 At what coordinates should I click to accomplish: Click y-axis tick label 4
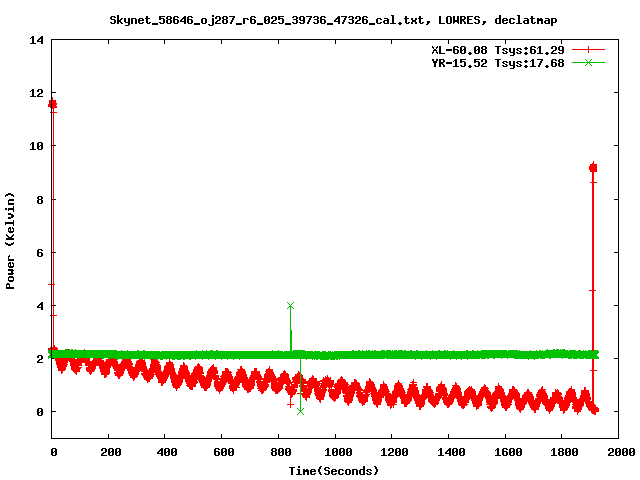coord(40,306)
